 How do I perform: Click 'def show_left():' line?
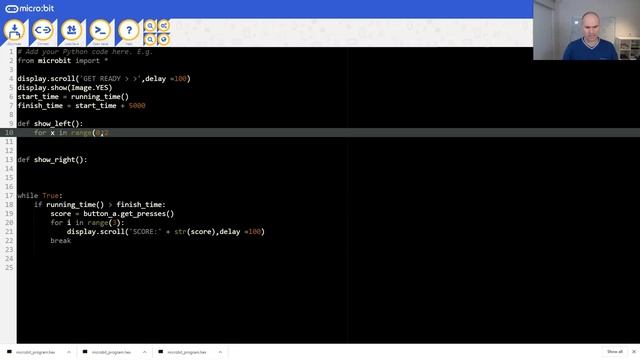tap(50, 124)
